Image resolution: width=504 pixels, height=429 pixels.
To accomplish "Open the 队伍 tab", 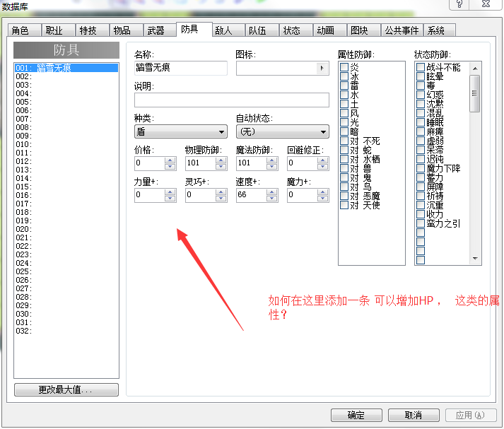I will coord(262,30).
